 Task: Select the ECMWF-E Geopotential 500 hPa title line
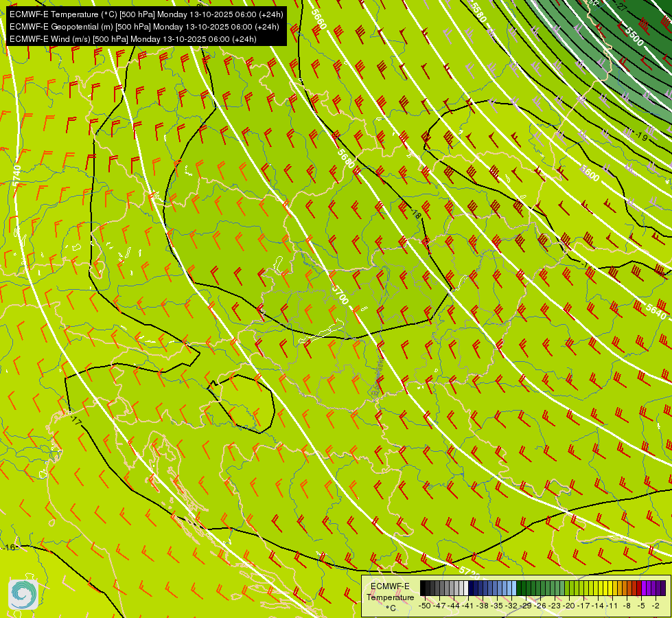[x=144, y=27]
